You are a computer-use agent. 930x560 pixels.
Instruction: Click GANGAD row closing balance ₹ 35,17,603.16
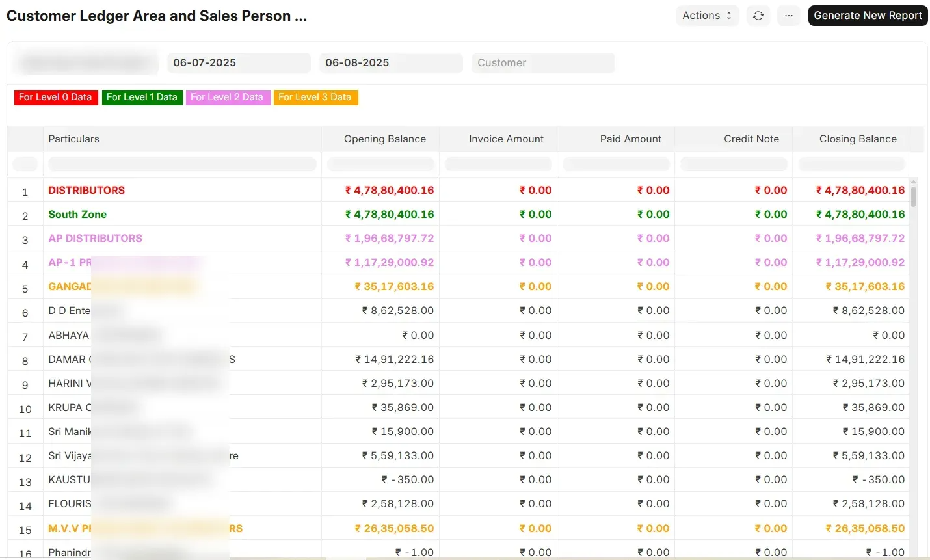[865, 287]
